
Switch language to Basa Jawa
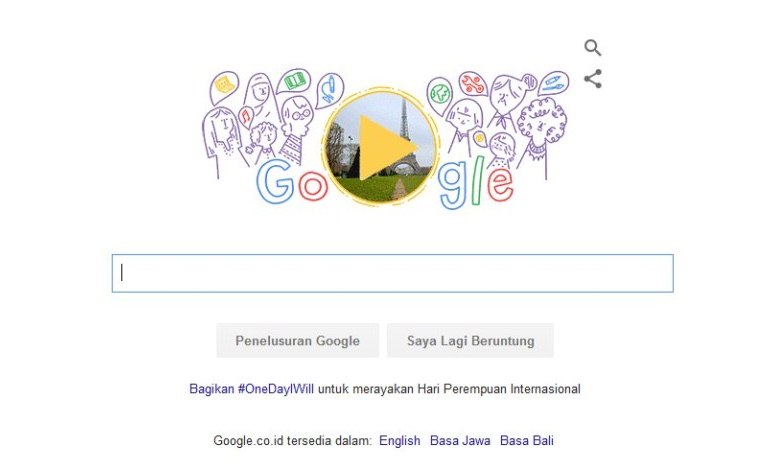pyautogui.click(x=460, y=441)
